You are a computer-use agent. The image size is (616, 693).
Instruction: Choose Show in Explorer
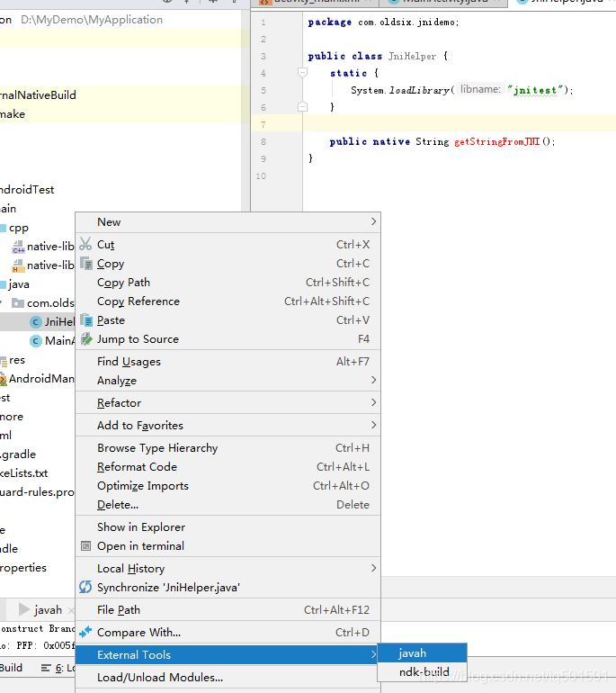click(228, 526)
